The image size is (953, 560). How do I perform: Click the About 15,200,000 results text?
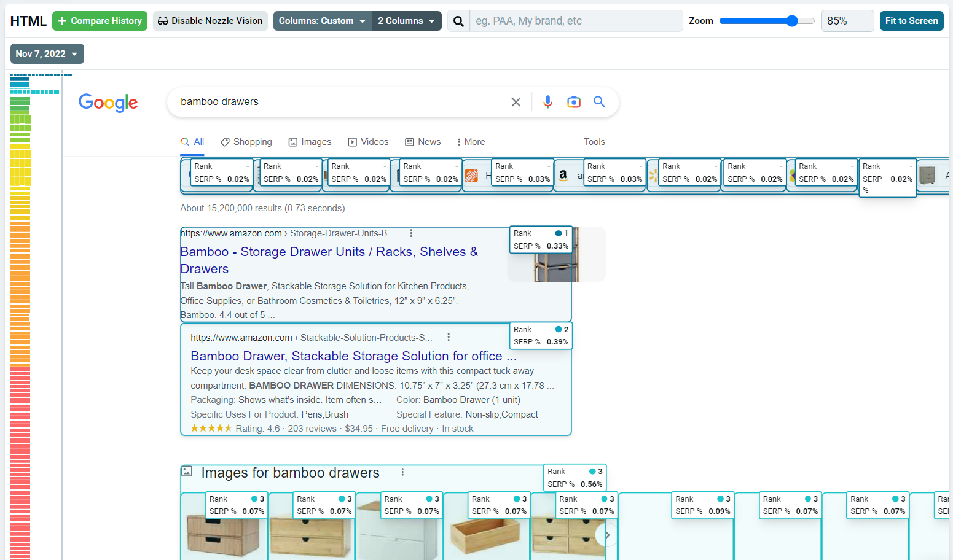click(262, 208)
